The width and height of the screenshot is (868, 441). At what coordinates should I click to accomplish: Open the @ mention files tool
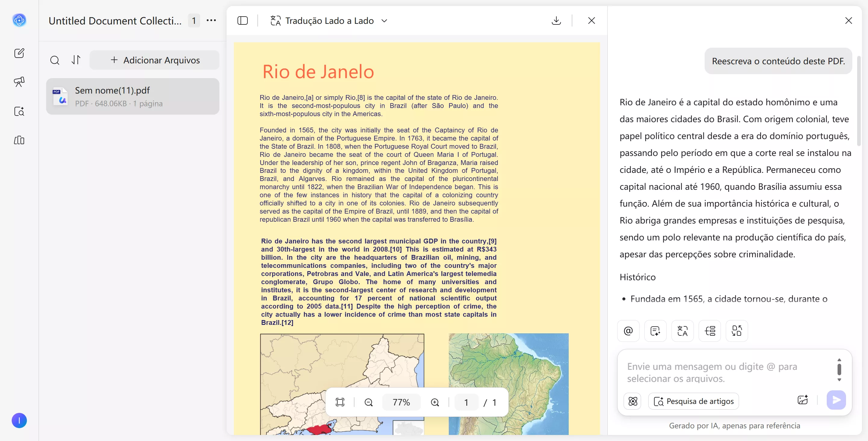pos(628,331)
